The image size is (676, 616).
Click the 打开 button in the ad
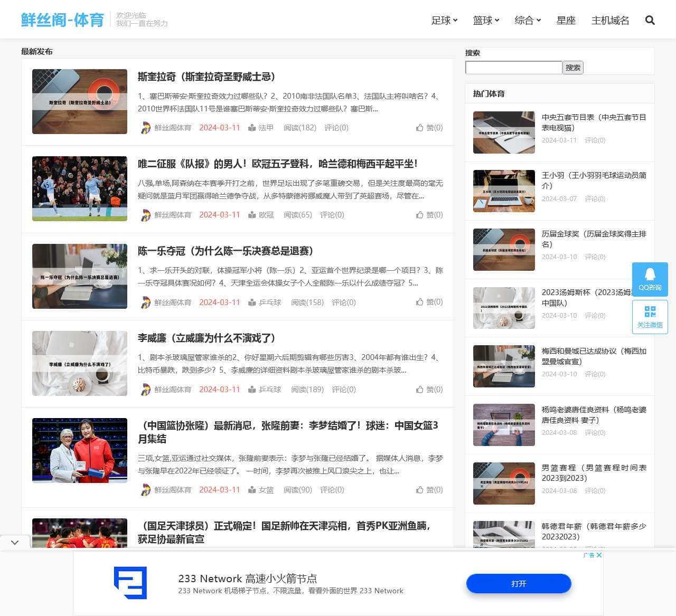[x=519, y=584]
